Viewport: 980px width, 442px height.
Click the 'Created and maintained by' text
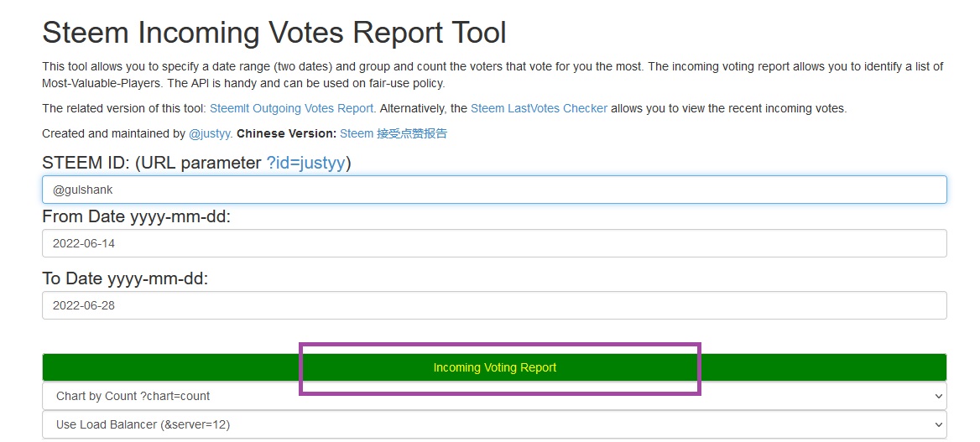pos(114,133)
